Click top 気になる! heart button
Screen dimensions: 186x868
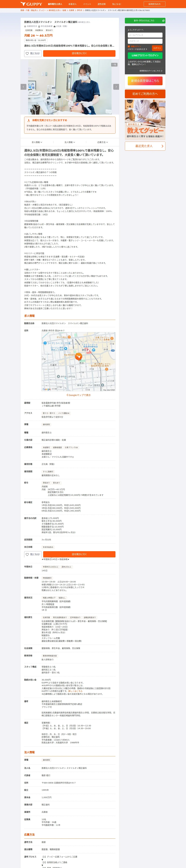(33, 53)
